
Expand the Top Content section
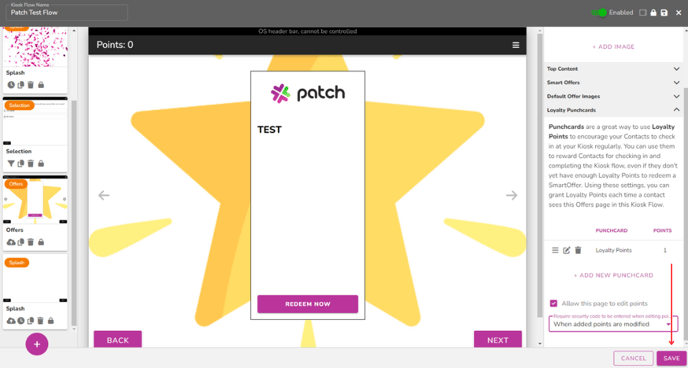[x=613, y=69]
